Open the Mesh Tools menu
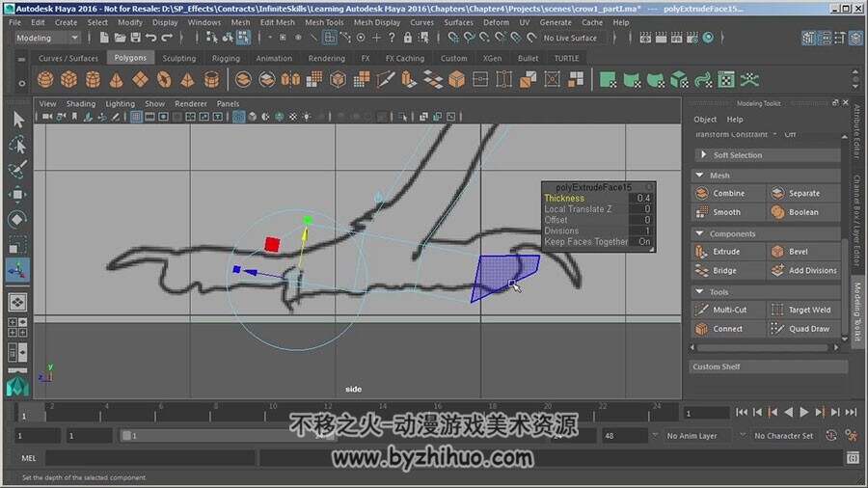This screenshot has height=488, width=868. (324, 23)
